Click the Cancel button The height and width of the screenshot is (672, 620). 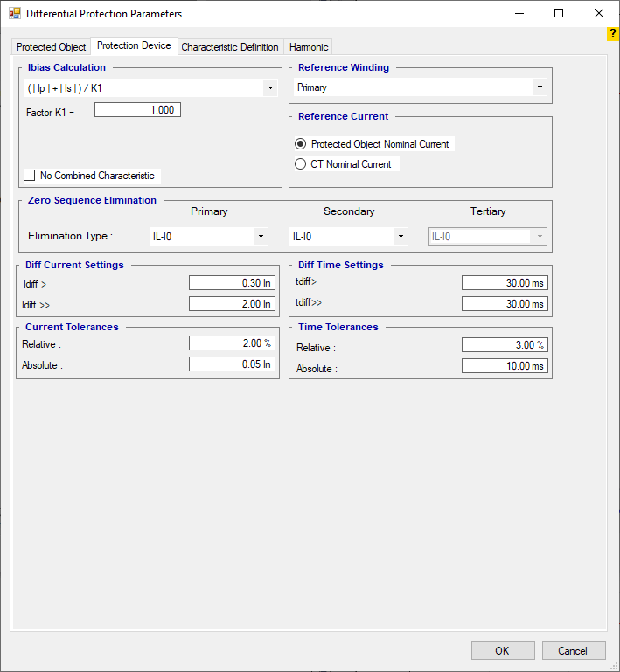pyautogui.click(x=573, y=651)
